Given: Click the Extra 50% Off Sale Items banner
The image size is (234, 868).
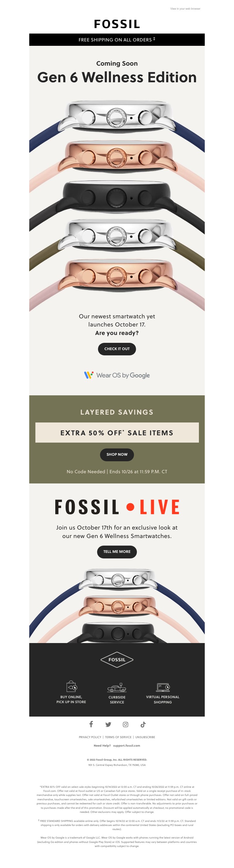Looking at the screenshot, I should pos(117,433).
